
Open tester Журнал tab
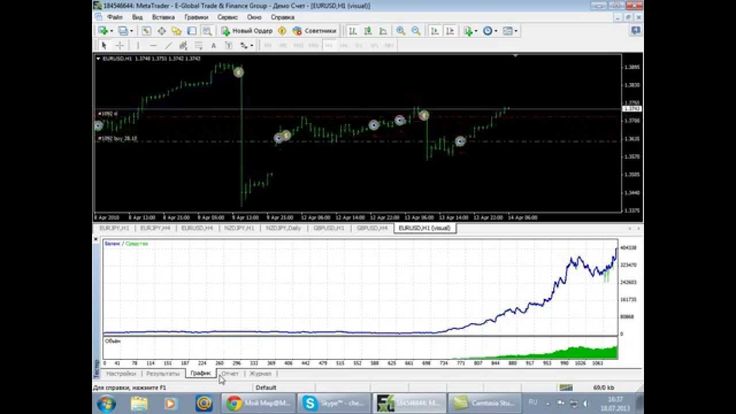pos(260,374)
